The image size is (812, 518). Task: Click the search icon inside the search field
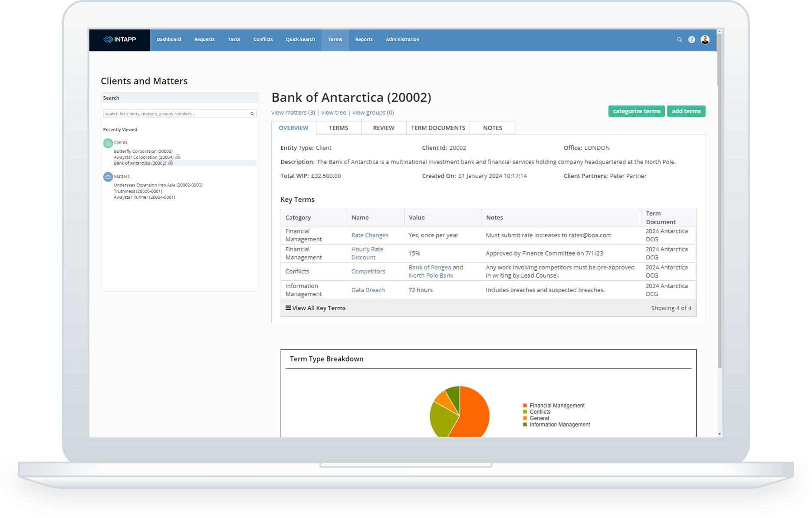tap(252, 113)
